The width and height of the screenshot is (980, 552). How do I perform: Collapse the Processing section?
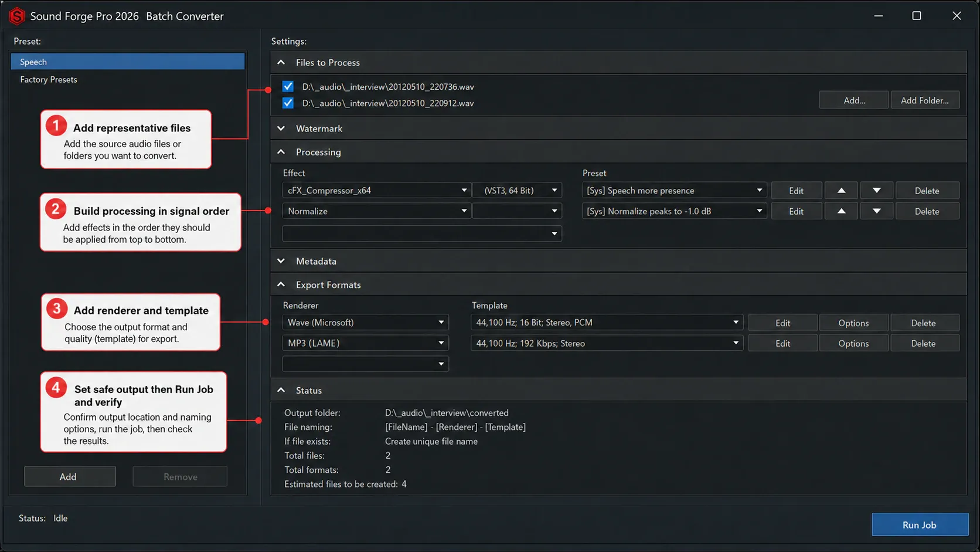pyautogui.click(x=281, y=152)
